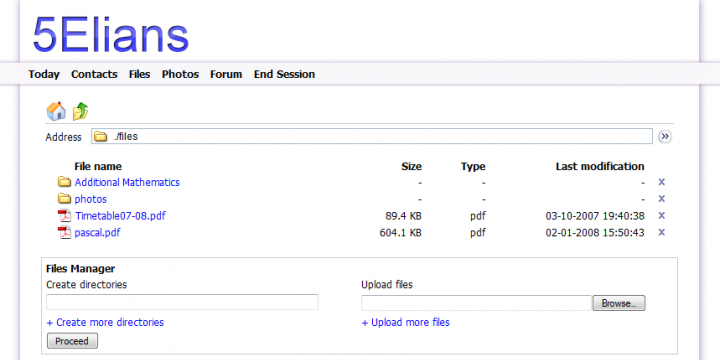Open the pascal.pdf file link

point(97,233)
